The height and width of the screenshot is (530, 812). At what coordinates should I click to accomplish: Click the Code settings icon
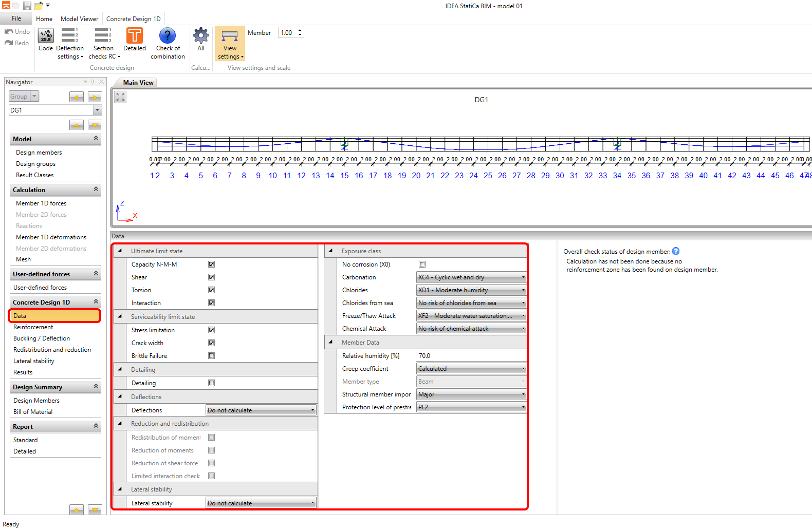click(46, 36)
